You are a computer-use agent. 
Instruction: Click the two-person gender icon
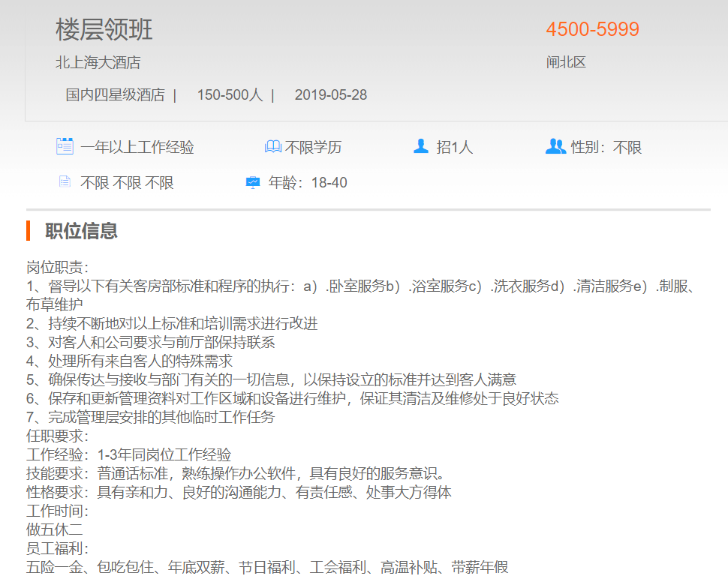click(x=555, y=146)
